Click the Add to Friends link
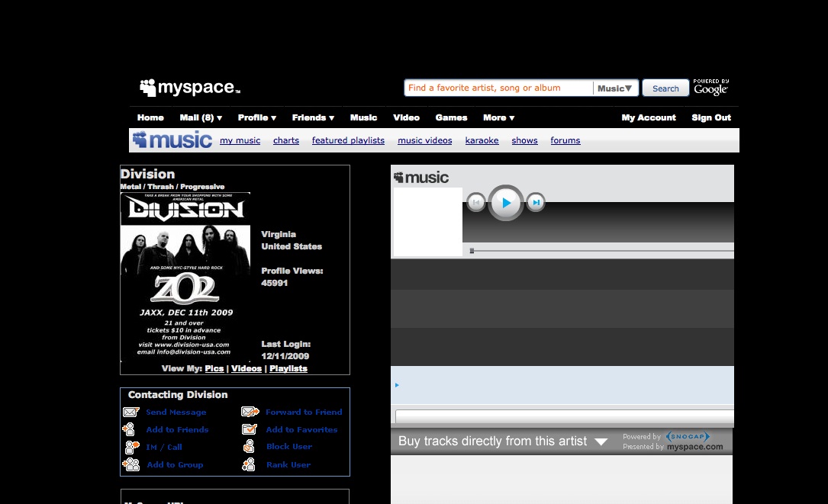This screenshot has height=504, width=828. click(x=177, y=429)
